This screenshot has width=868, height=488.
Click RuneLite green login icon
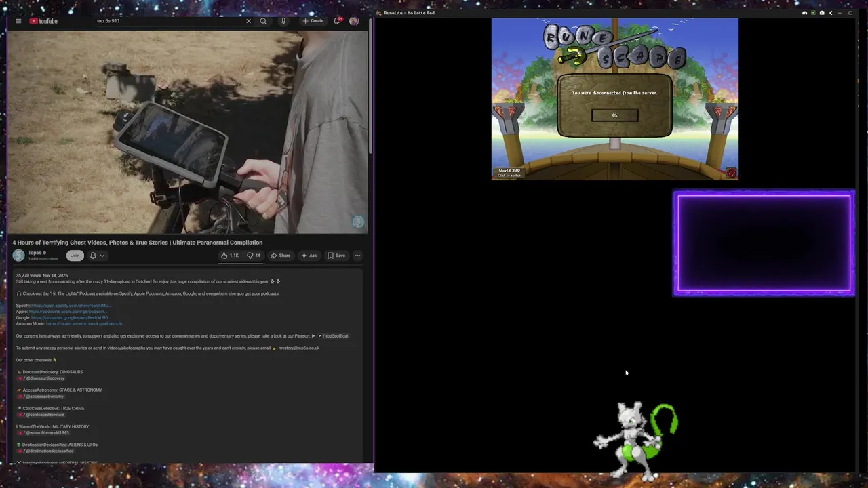pyautogui.click(x=813, y=13)
